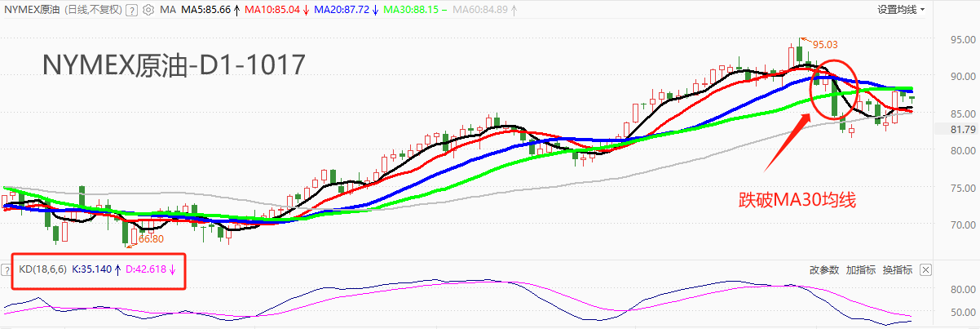Click 换指标 to switch indicator
980x329 pixels.
898,270
